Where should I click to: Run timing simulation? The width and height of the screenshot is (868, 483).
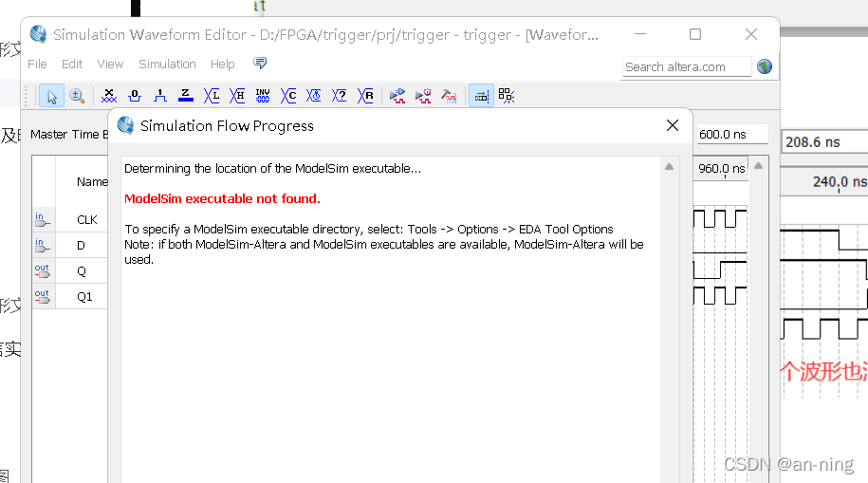(423, 96)
